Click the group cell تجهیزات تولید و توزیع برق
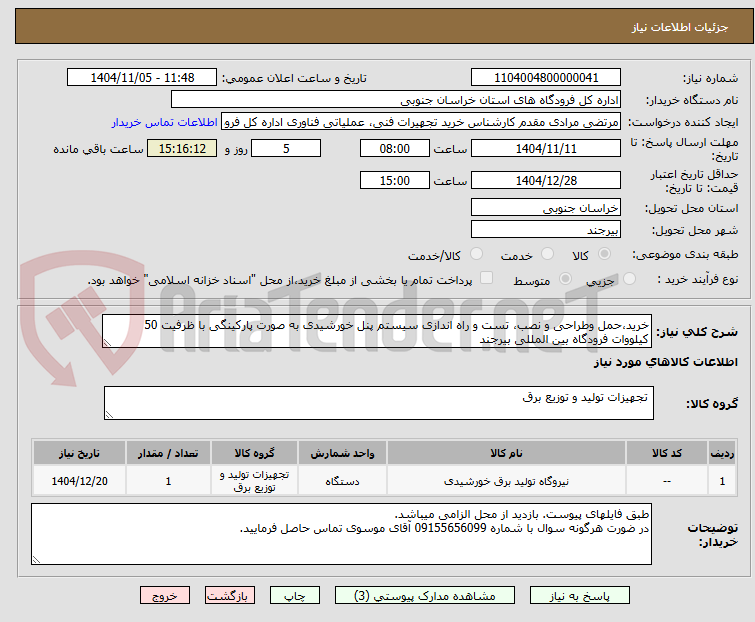755x622 pixels. 254,481
